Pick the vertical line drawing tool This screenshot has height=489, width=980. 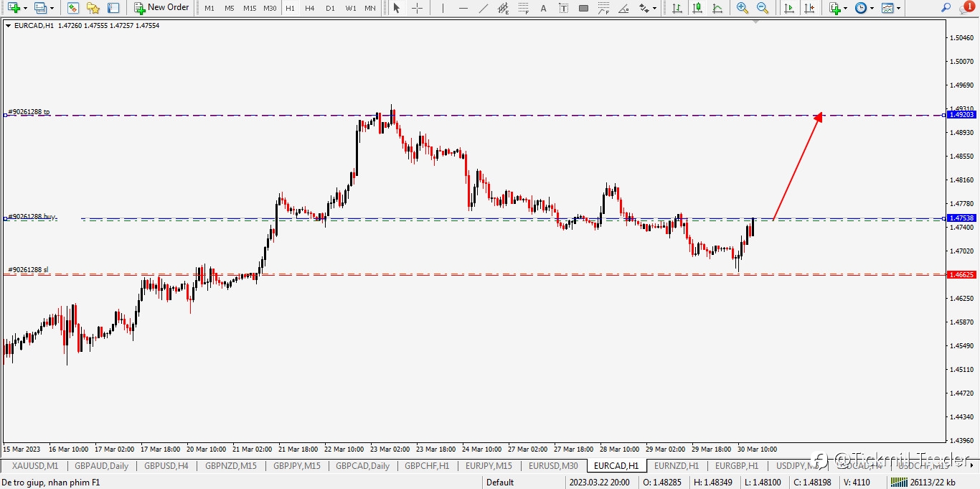tap(443, 8)
